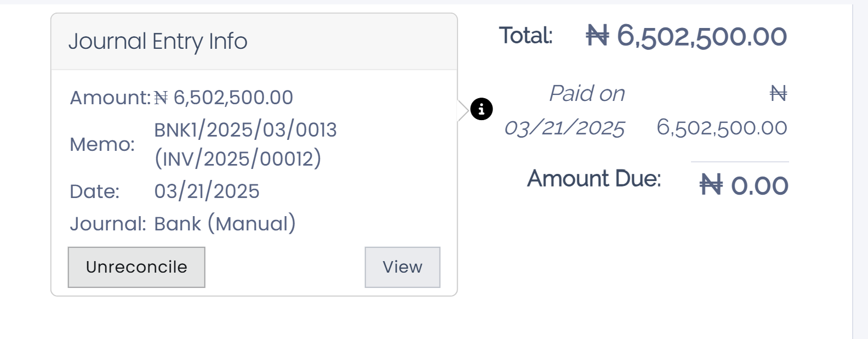
Task: Click the 'Bank (Manual)' journal label
Action: click(224, 223)
